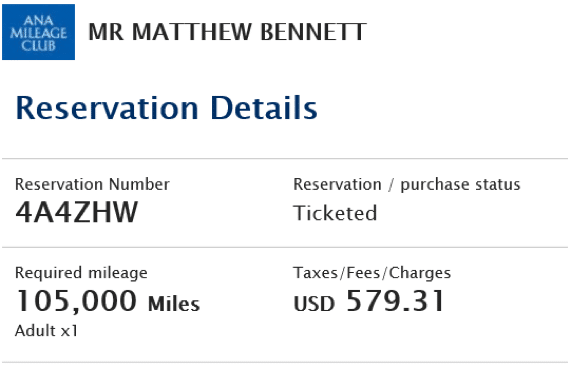Click the Required mileage label

81,273
